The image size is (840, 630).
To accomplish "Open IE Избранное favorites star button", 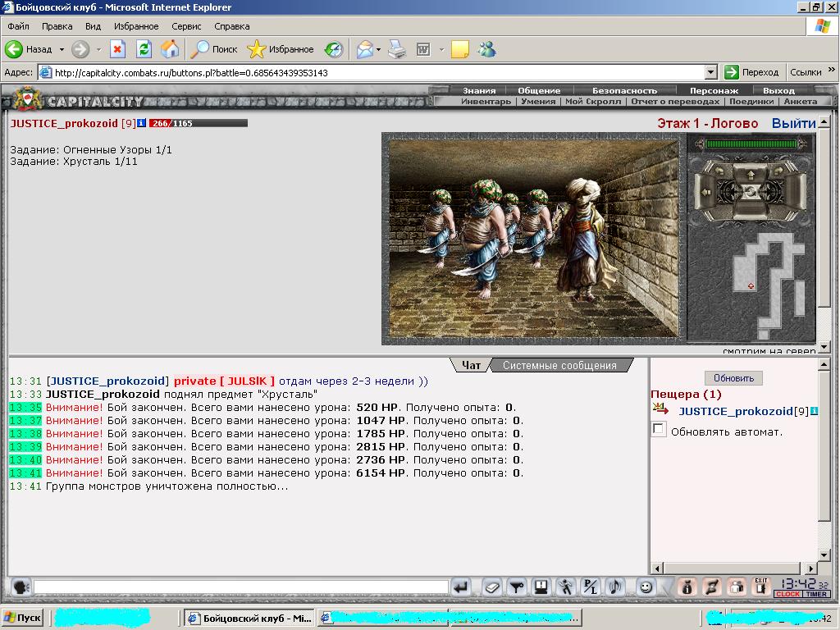I will [x=281, y=49].
